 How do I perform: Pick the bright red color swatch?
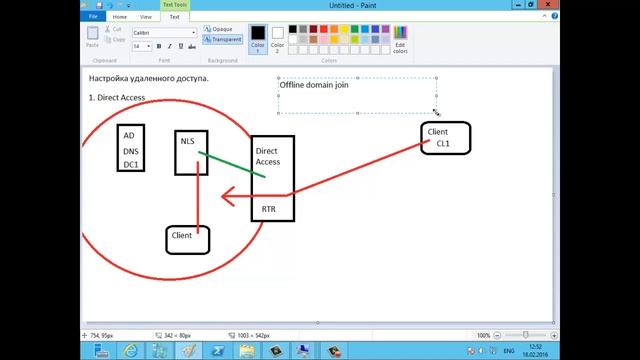[324, 29]
